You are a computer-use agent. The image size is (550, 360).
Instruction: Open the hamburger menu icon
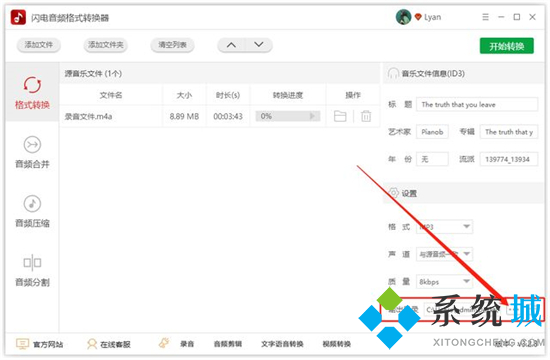click(485, 17)
